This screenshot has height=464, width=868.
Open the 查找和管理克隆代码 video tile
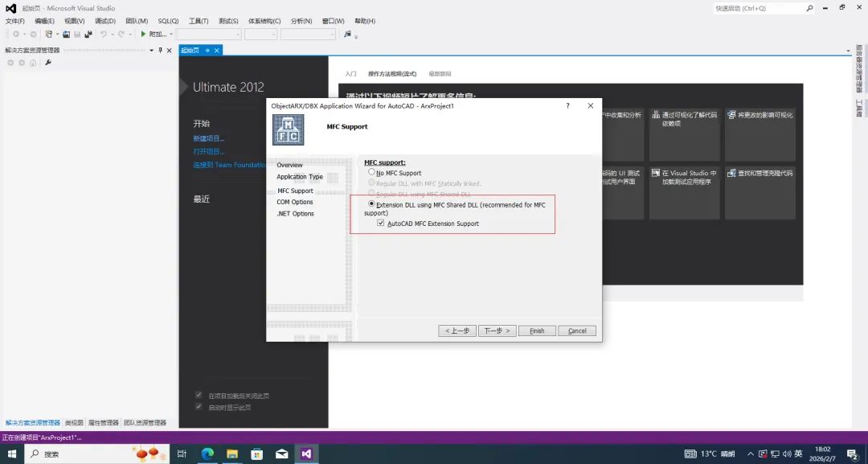(760, 193)
